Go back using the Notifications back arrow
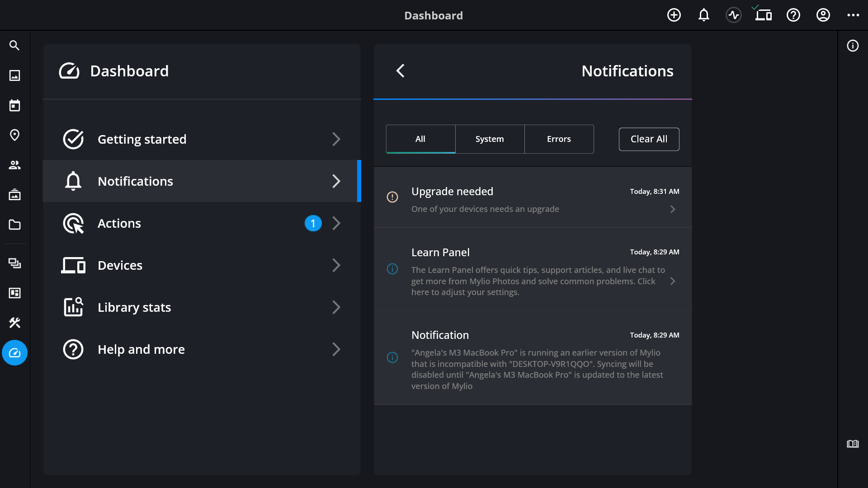Image resolution: width=868 pixels, height=488 pixels. tap(400, 71)
